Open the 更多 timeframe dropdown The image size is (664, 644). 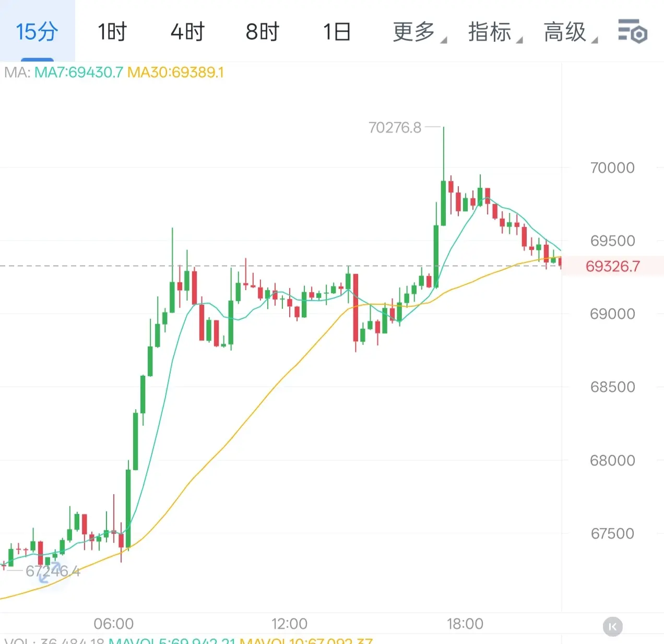tap(419, 32)
